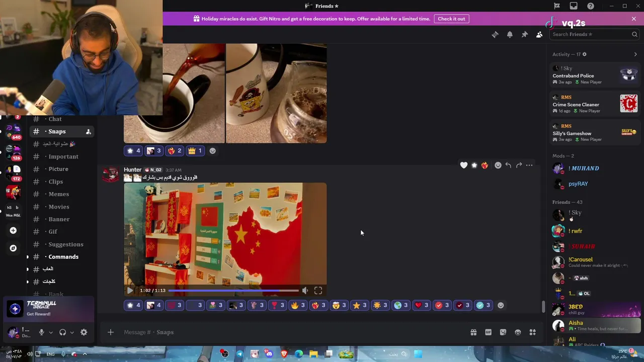644x362 pixels.
Task: Open the Help question mark icon
Action: tap(591, 6)
